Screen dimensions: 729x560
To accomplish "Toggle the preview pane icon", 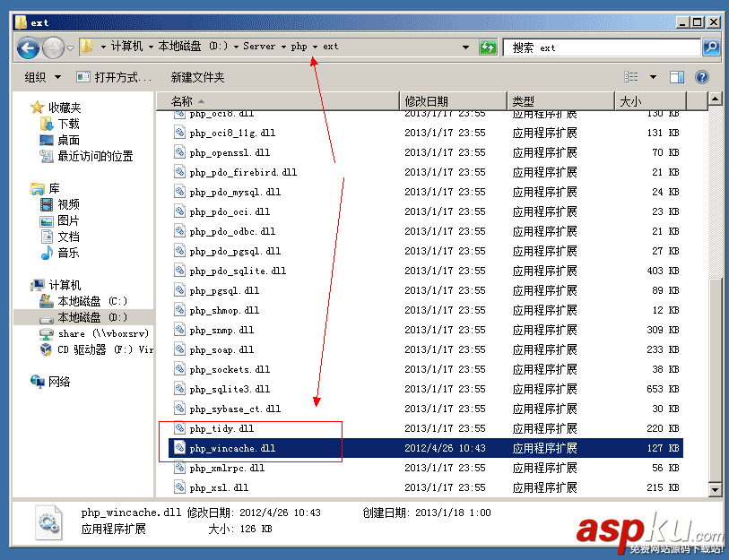I will tap(676, 76).
